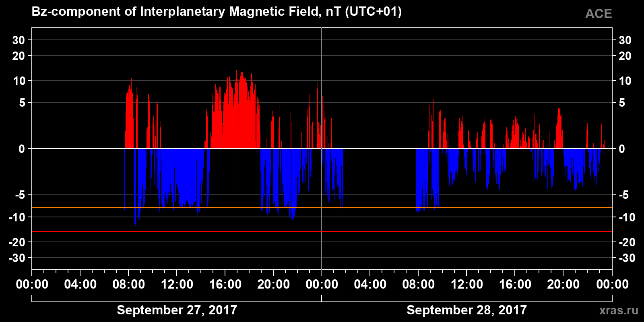This screenshot has width=644, height=322.
Task: Click the "-20" label on left axis
Action: pos(17,242)
